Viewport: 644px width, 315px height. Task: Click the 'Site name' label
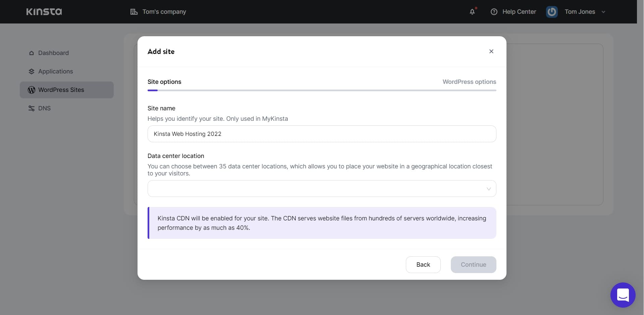161,108
